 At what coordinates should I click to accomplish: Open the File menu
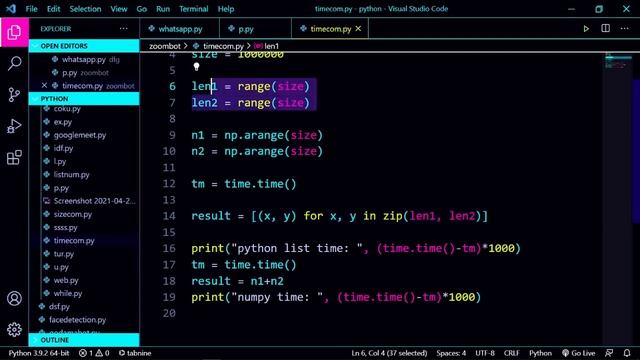coord(31,9)
